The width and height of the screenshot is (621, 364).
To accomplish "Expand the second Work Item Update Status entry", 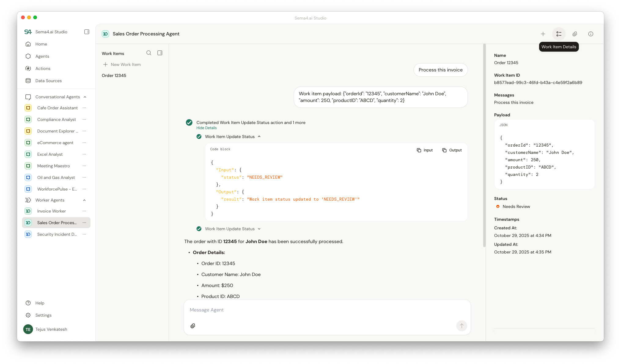I will (259, 229).
